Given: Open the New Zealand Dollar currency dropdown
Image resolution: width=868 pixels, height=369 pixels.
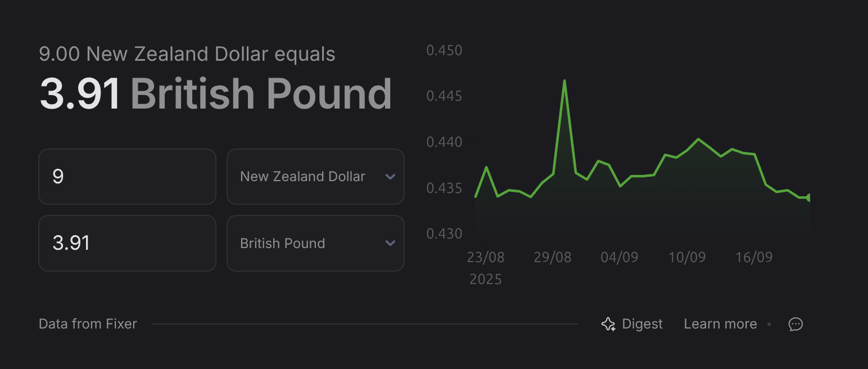Looking at the screenshot, I should (315, 177).
